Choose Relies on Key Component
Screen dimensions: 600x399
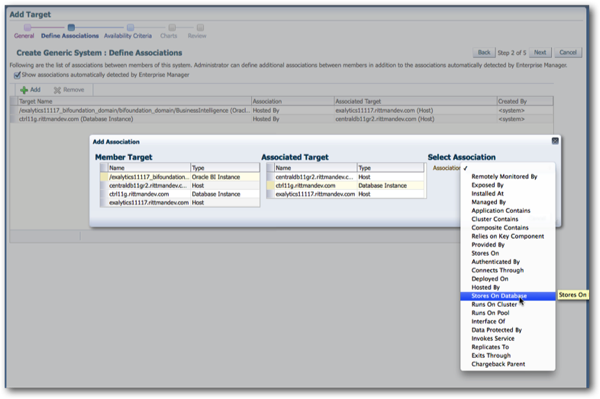pos(508,236)
